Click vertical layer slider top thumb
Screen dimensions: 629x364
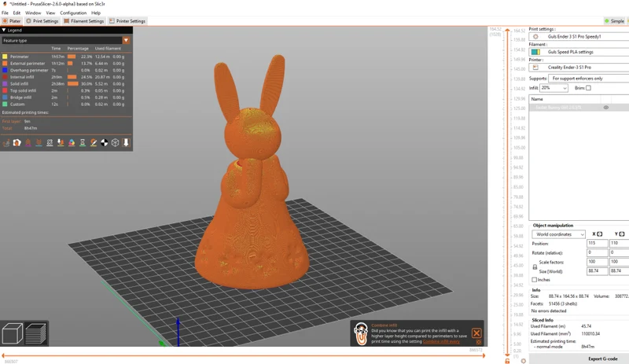[507, 31]
